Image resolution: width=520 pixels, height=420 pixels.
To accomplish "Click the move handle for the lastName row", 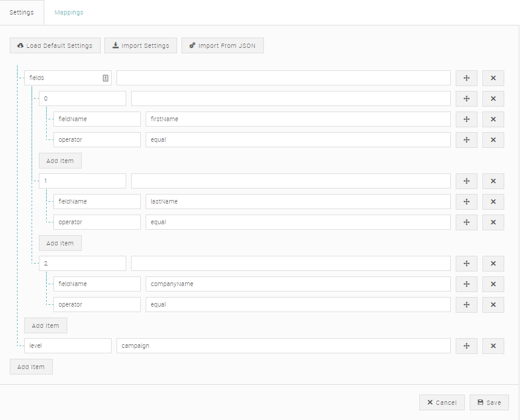I will 466,202.
